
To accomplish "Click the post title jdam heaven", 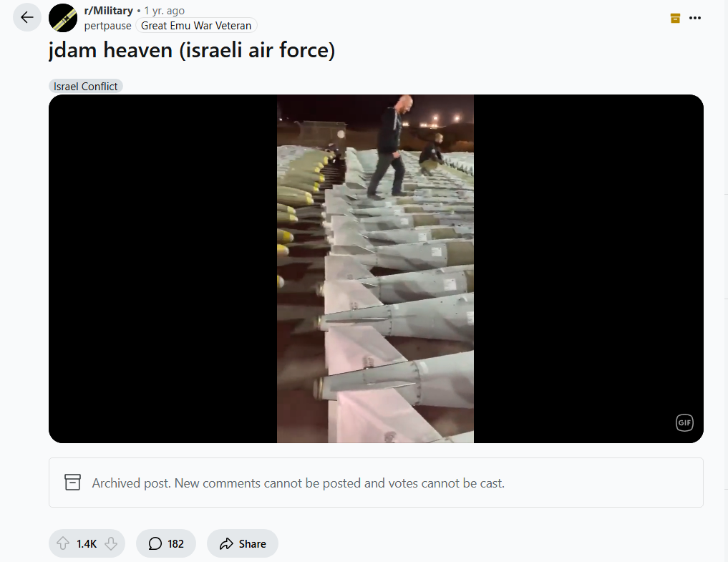I will 192,50.
